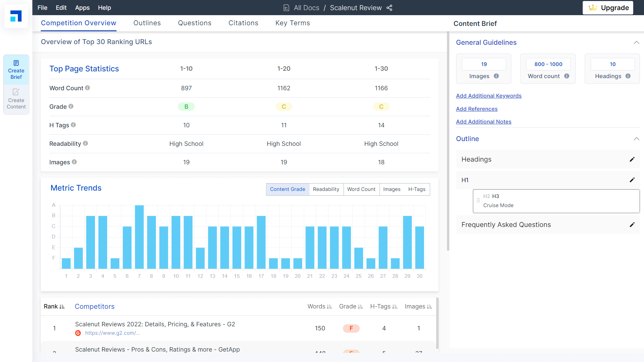Click the share icon next to Scalenut Review
644x362 pixels.
coord(389,8)
